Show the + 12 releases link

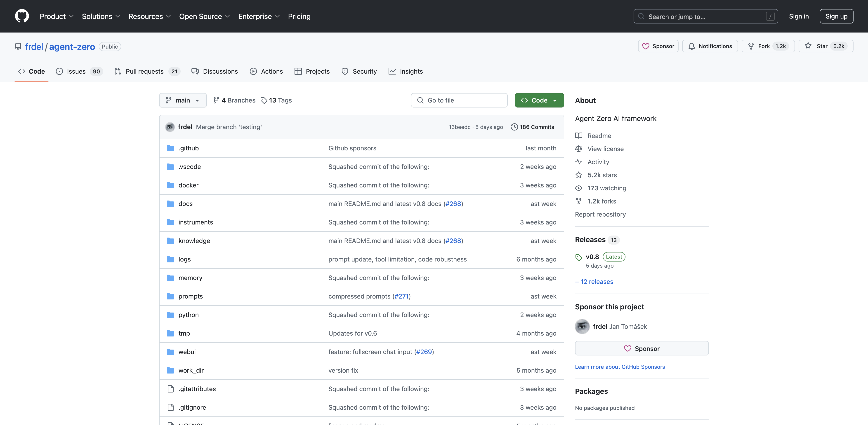click(594, 282)
